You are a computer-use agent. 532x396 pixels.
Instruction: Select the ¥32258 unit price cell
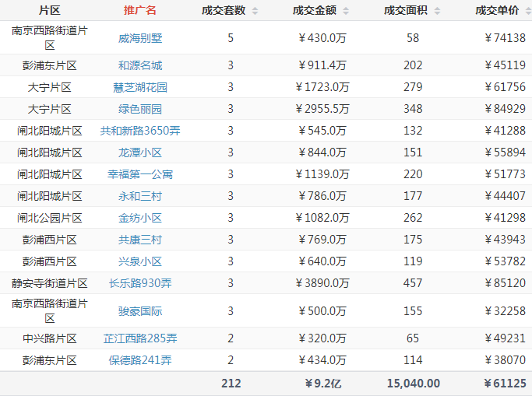[x=506, y=311]
